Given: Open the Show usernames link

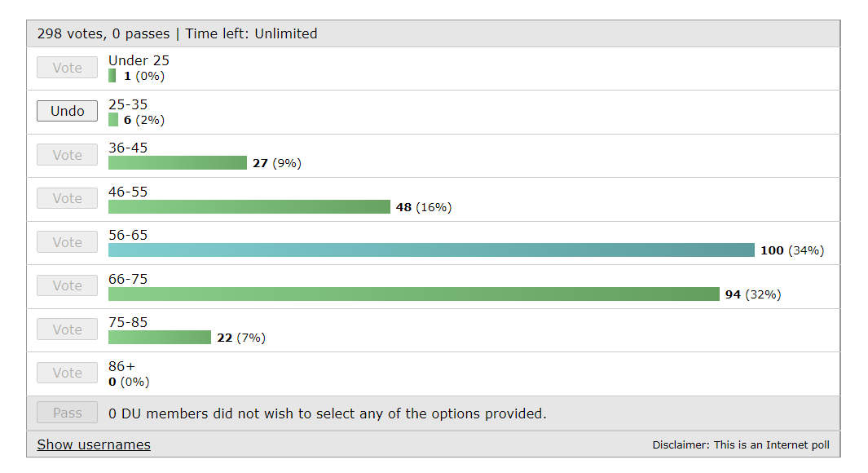Looking at the screenshot, I should (x=94, y=444).
